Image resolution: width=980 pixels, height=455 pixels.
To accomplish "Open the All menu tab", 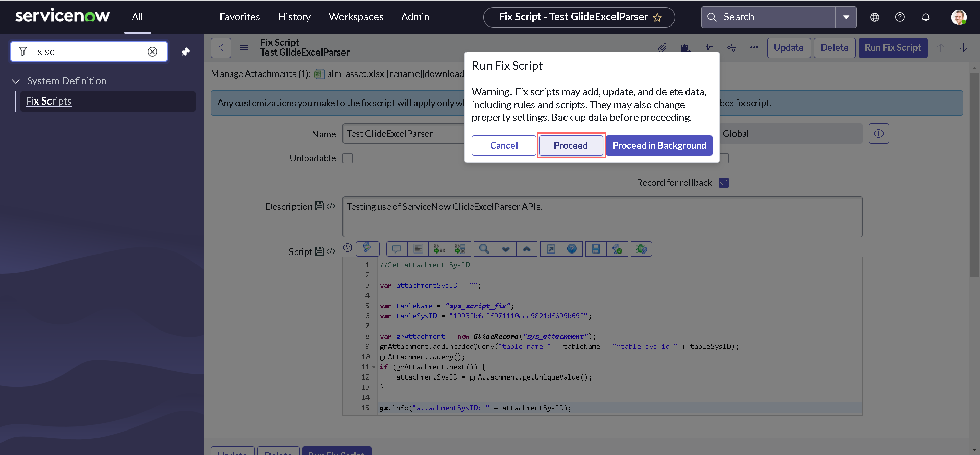I will pos(137,17).
